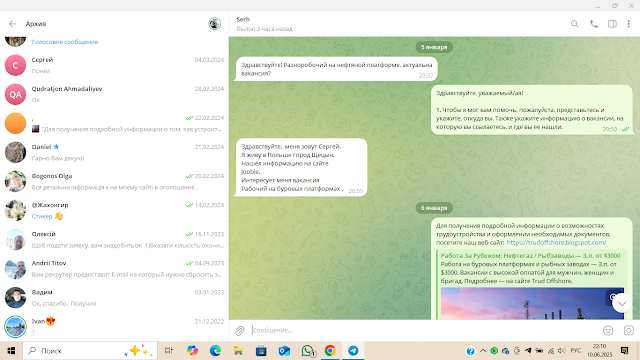Open the chat with Сергей
This screenshot has width=640, height=360.
click(x=114, y=65)
